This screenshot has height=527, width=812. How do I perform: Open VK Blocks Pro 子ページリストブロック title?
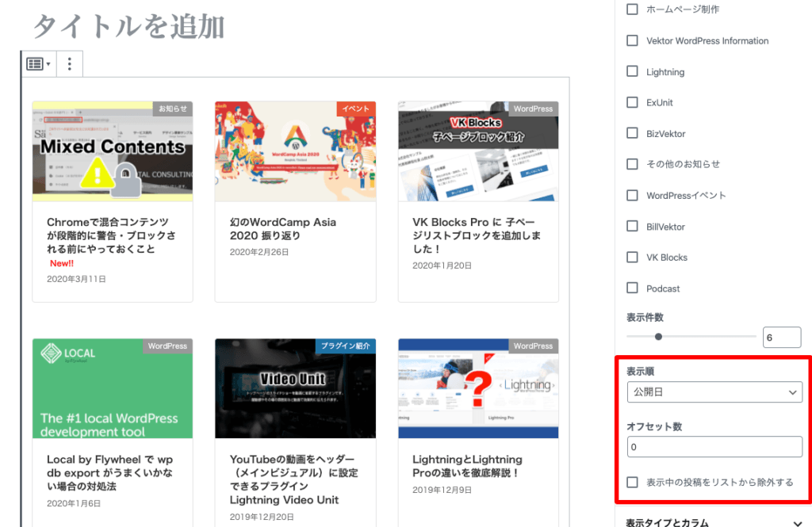click(477, 235)
